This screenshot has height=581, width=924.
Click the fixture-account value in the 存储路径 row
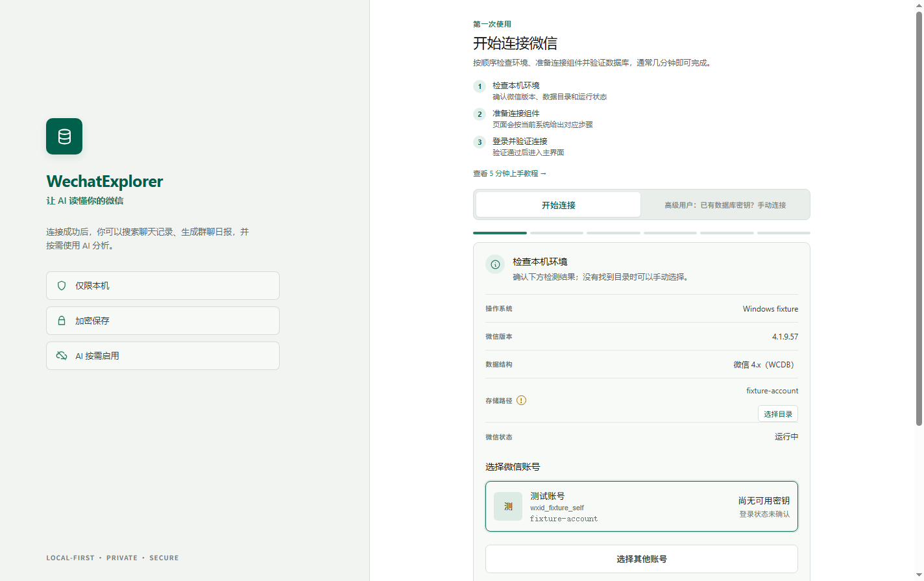click(772, 391)
